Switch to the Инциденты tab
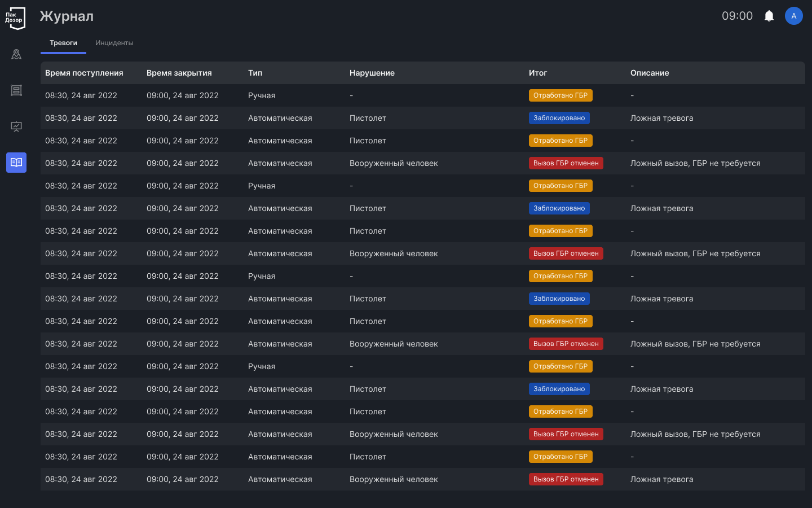The image size is (812, 508). (114, 43)
